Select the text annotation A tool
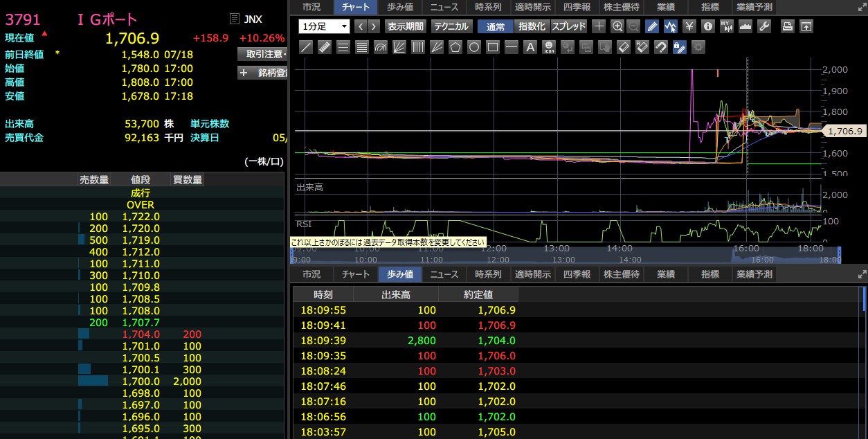Image resolution: width=868 pixels, height=439 pixels. [530, 47]
